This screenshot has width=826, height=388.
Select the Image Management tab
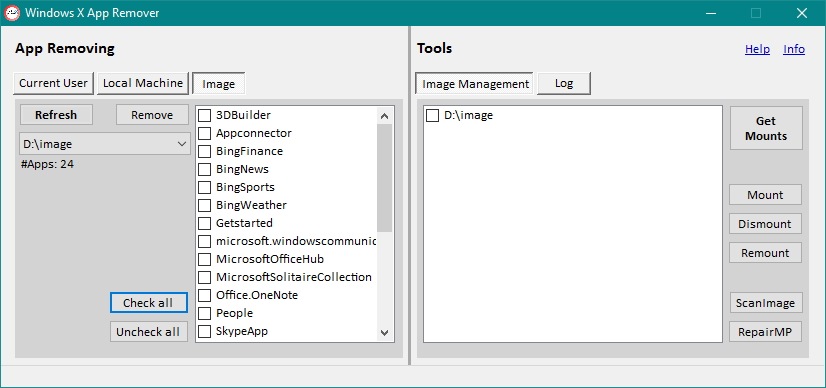475,84
